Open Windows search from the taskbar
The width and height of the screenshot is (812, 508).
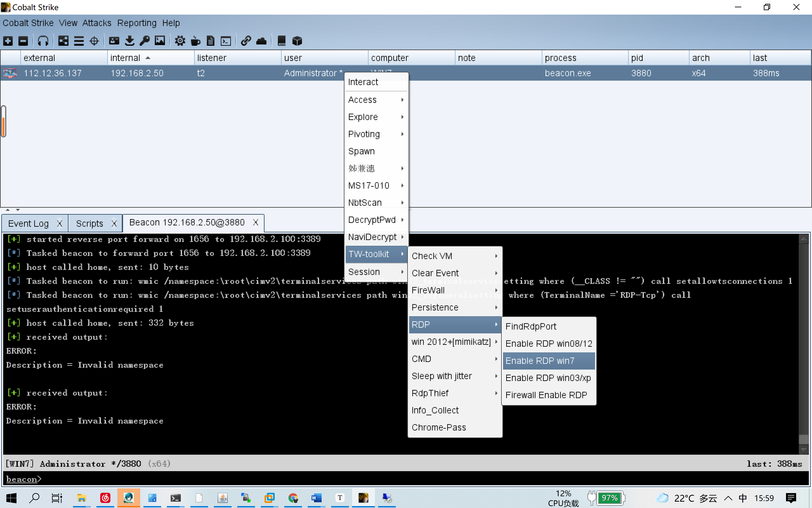tap(34, 498)
